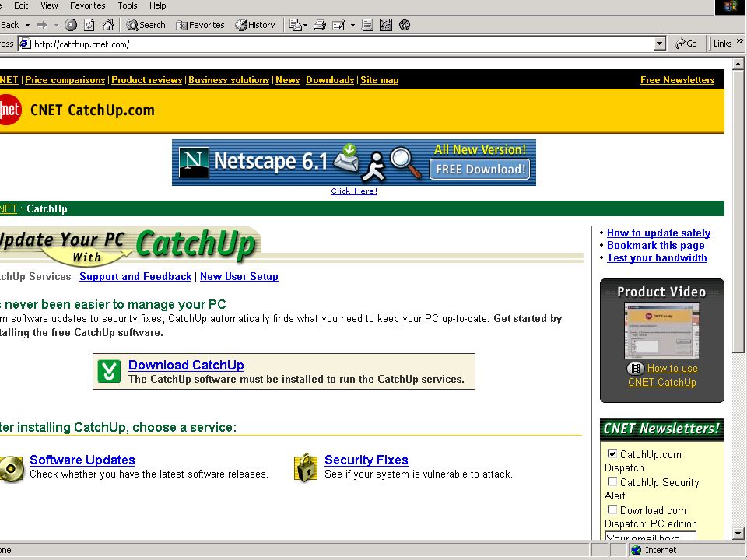747x560 pixels.
Task: Open the Mail dropdown arrow
Action: [x=305, y=25]
